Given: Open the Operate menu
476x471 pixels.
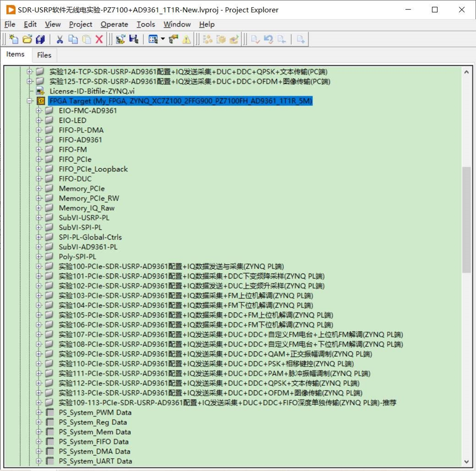Looking at the screenshot, I should point(114,24).
